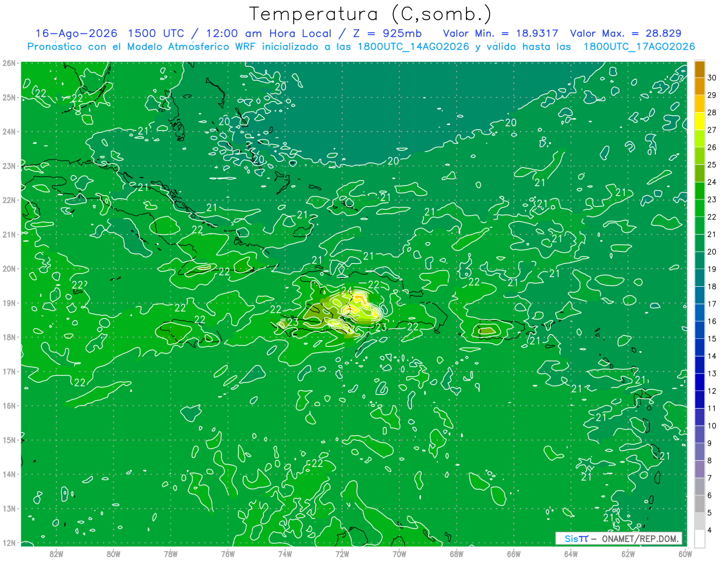Click the 21N latitude axis label

pyautogui.click(x=9, y=235)
